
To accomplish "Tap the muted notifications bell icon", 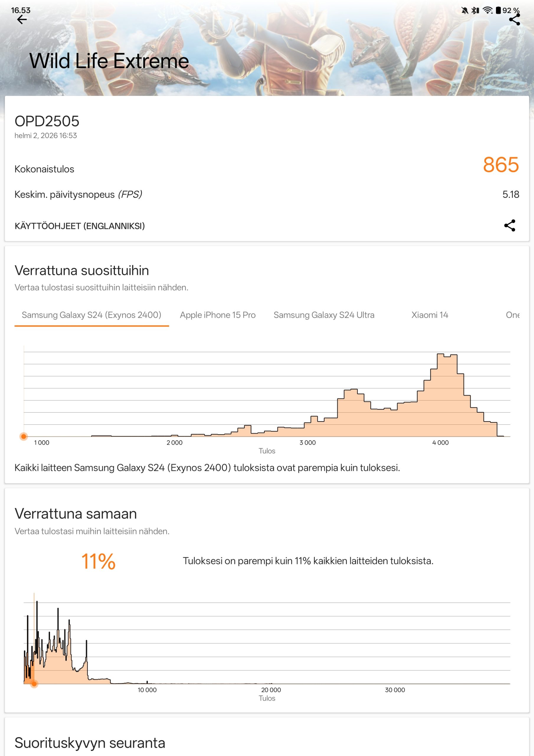I will tap(465, 10).
